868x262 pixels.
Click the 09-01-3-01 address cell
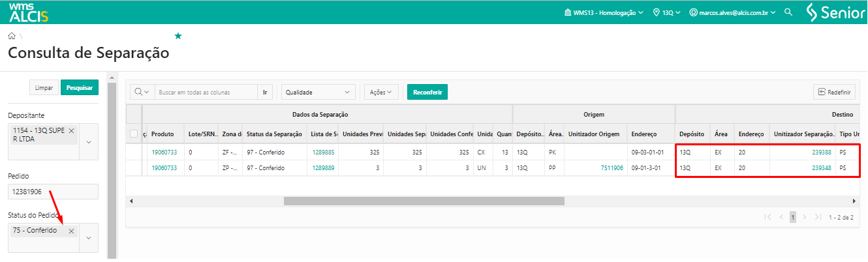coord(647,167)
